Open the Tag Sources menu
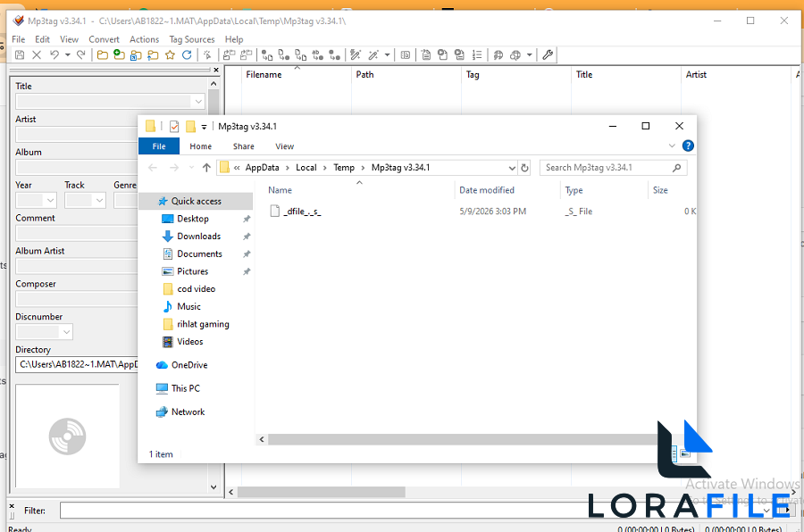Viewport: 804px width, 532px height. point(192,39)
